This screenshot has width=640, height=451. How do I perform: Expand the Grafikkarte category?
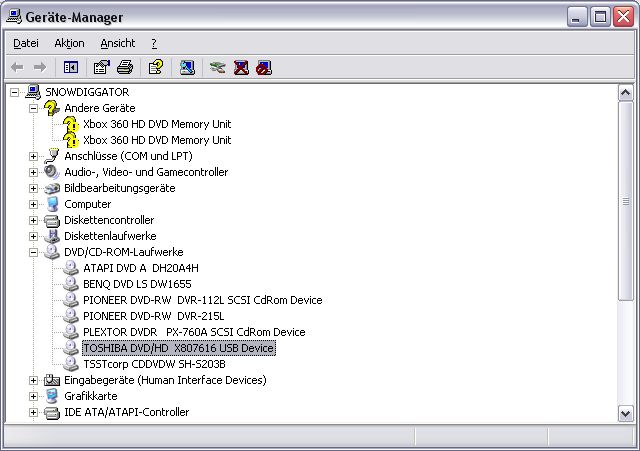(x=33, y=396)
